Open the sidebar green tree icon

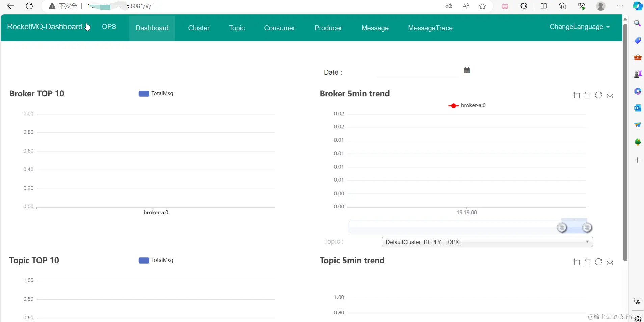pos(638,142)
